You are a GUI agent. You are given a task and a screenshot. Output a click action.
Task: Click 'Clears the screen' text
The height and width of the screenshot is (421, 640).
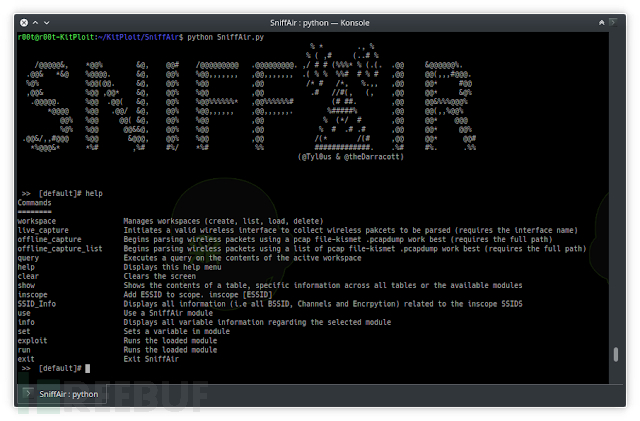click(x=160, y=276)
